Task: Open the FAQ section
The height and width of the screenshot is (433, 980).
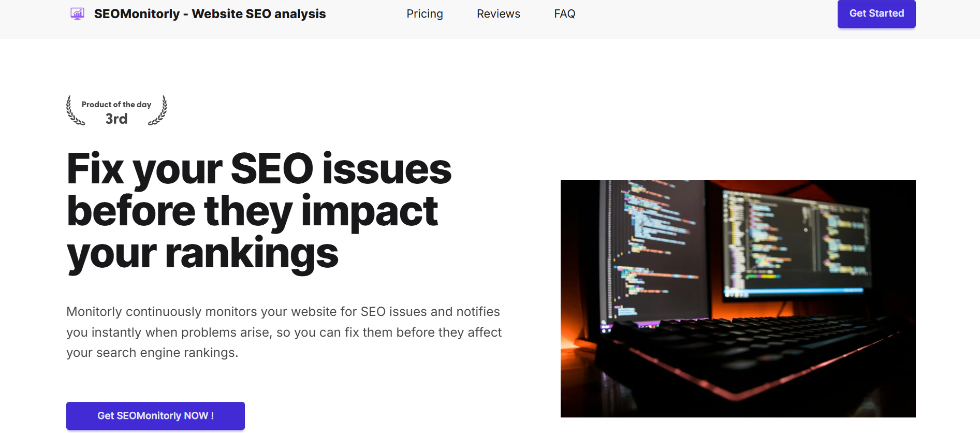Action: tap(564, 14)
